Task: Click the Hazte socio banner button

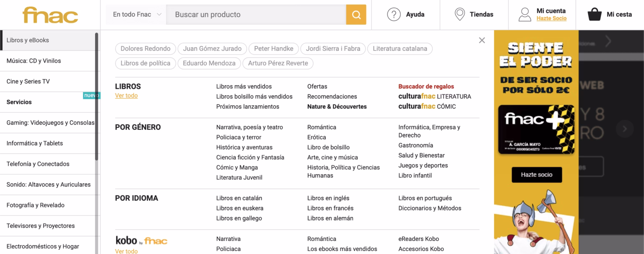Action: click(x=537, y=174)
